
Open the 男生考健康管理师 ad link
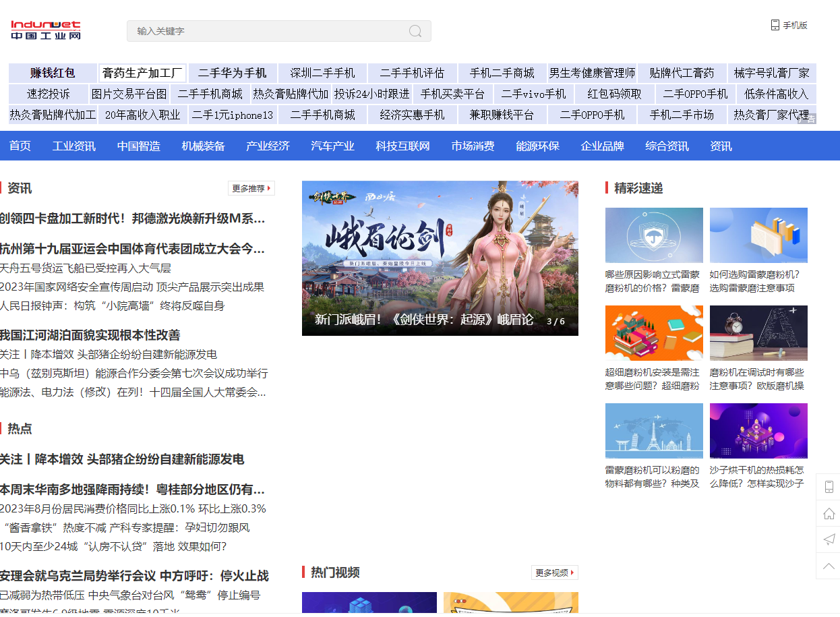(x=592, y=74)
